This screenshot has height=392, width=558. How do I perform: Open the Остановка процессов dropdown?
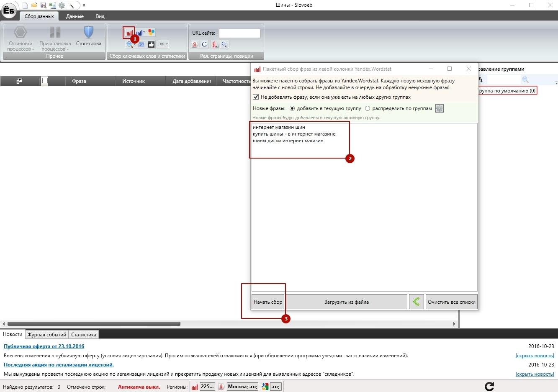(x=21, y=38)
